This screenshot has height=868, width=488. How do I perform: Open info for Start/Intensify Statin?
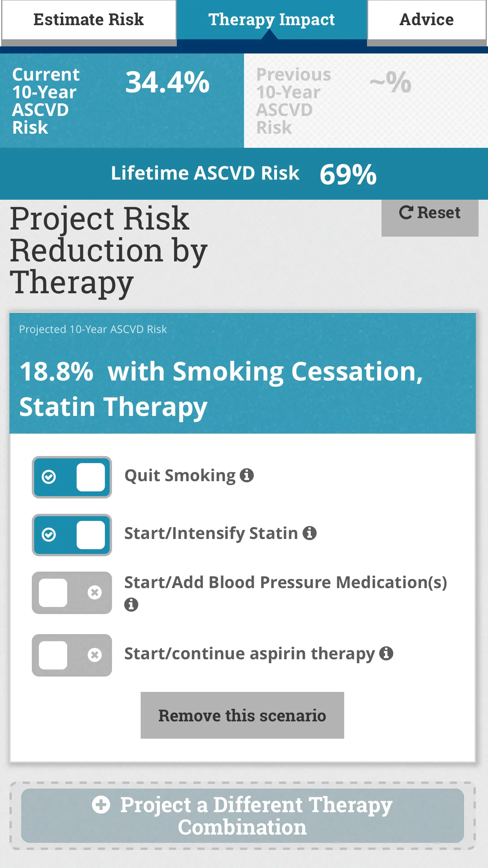coord(310,534)
